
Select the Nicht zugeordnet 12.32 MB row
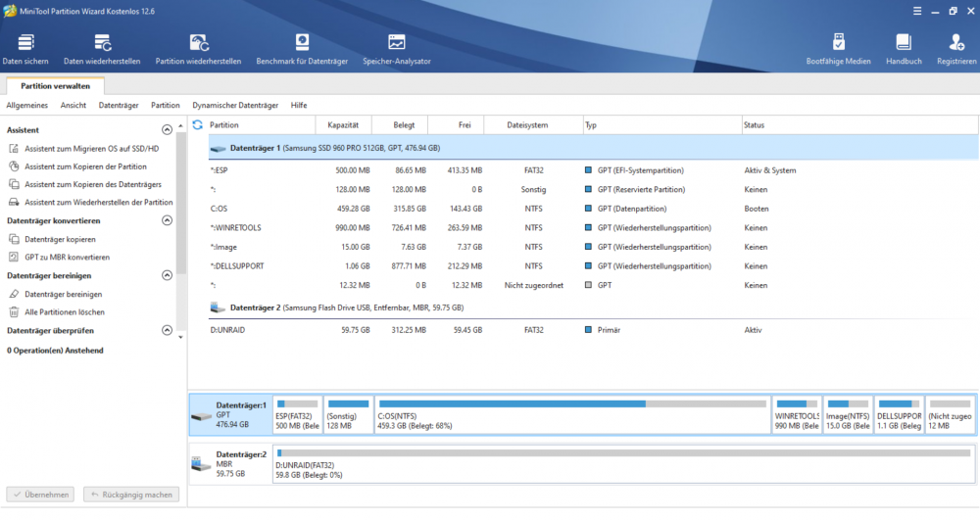click(x=593, y=285)
